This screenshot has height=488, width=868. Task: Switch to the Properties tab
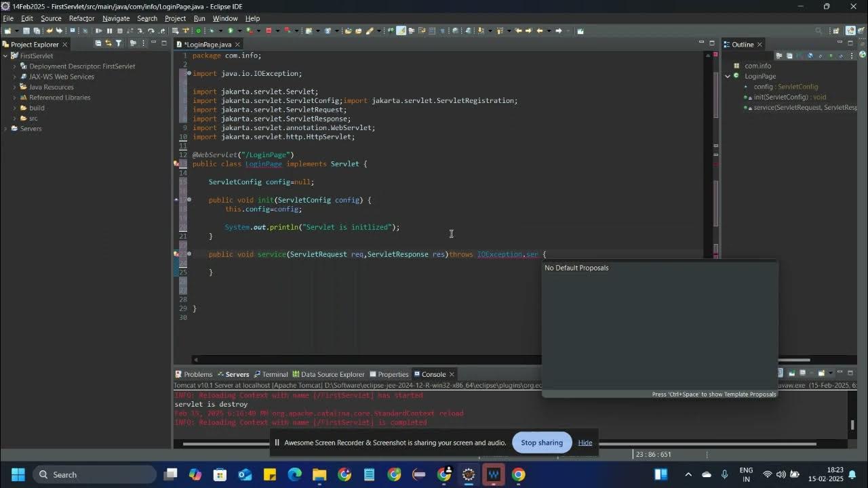click(389, 374)
